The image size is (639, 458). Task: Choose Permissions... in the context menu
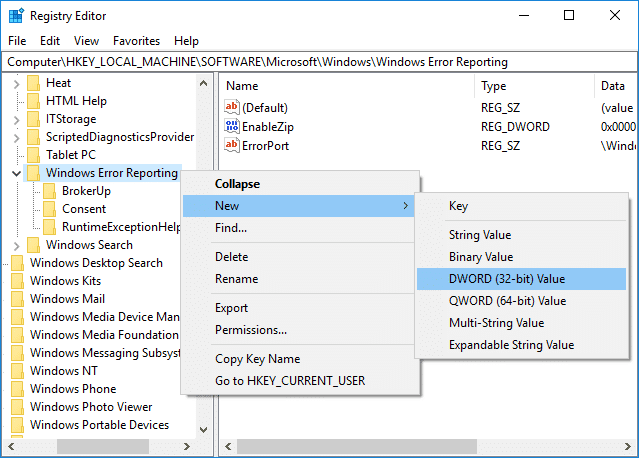pos(300,330)
